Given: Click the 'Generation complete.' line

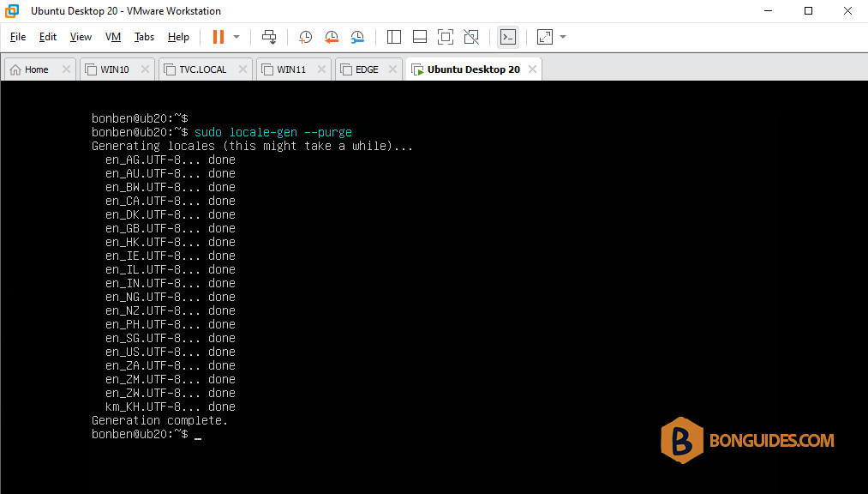Looking at the screenshot, I should pos(159,420).
